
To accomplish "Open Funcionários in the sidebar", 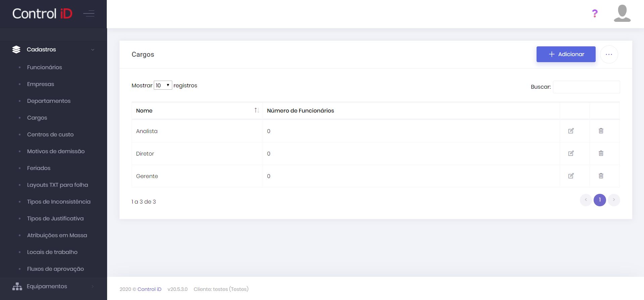I will (44, 67).
